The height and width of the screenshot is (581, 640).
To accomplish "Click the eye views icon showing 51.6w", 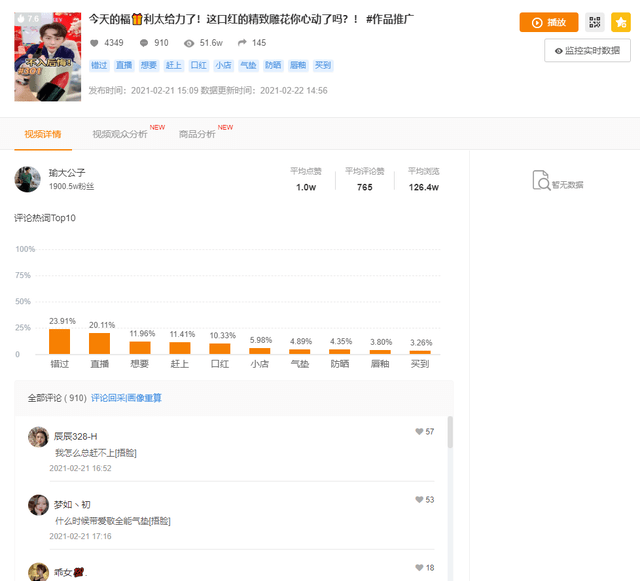I will coord(189,43).
